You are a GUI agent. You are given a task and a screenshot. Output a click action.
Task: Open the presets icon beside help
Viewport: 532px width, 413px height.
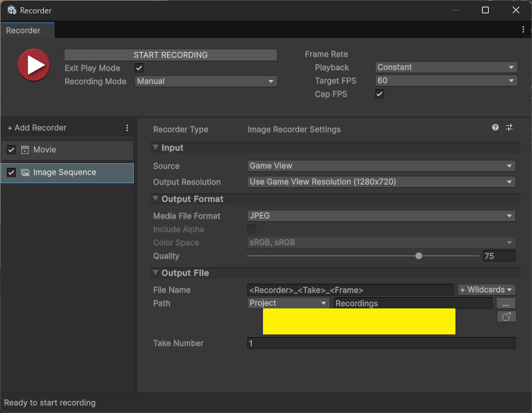point(509,127)
